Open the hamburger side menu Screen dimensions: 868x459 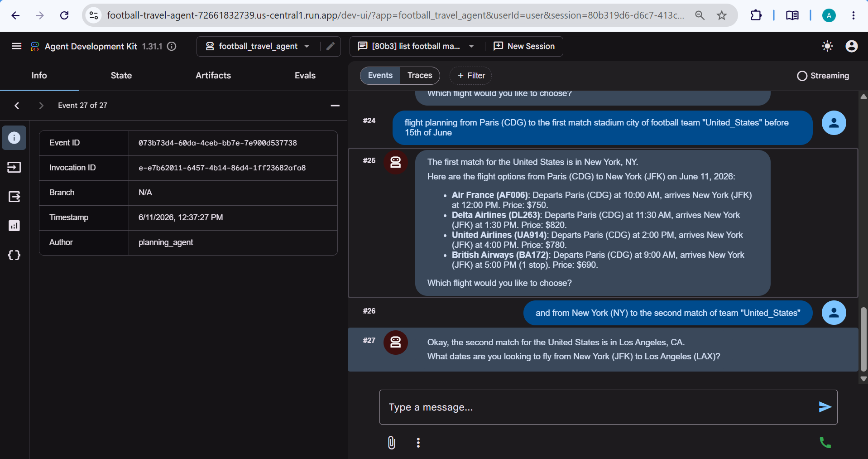point(17,46)
